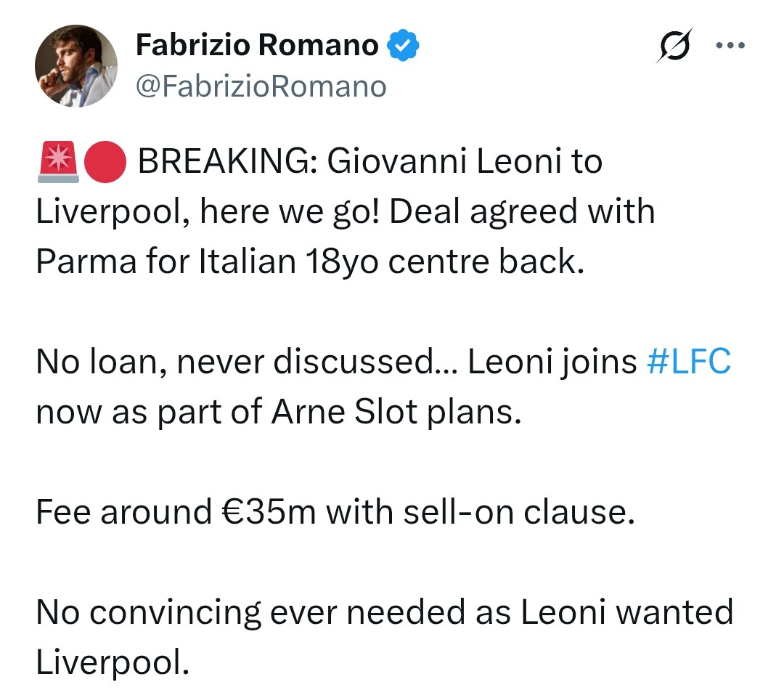
Task: Click the €35m fee amount
Action: 269,512
